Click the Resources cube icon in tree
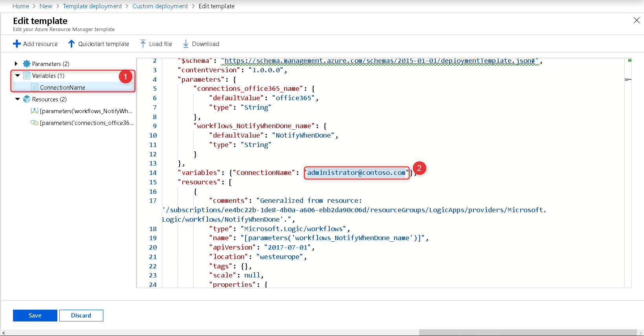Image resolution: width=644 pixels, height=336 pixels. pyautogui.click(x=27, y=99)
